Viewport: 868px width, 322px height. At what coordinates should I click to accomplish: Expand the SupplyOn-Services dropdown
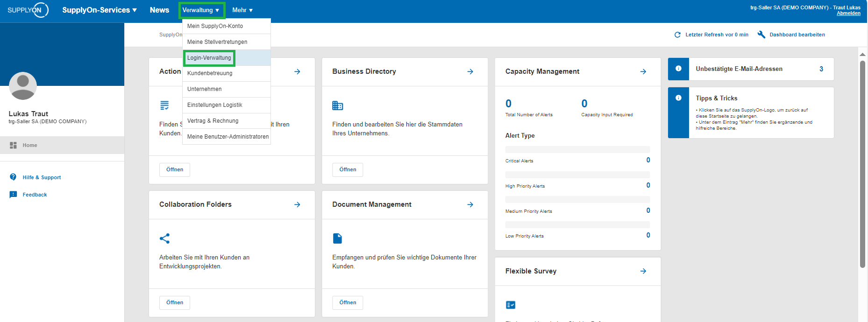click(100, 10)
